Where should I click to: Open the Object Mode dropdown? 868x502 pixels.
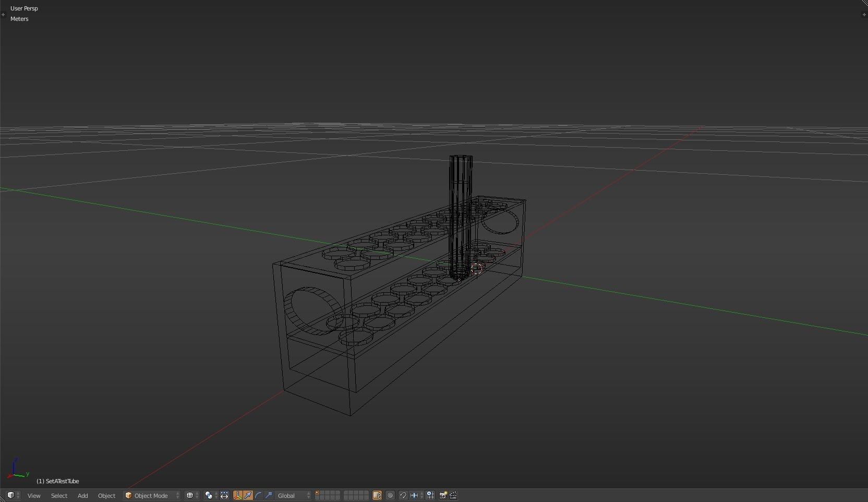point(152,495)
